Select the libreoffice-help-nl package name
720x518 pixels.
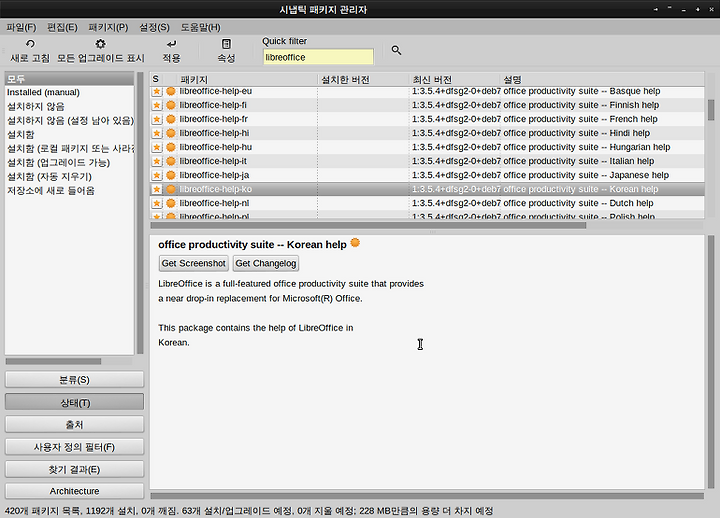(214, 203)
